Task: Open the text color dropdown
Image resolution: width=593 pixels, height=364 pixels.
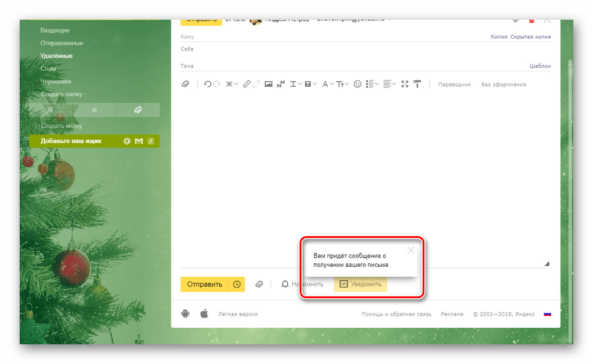Action: tap(296, 84)
